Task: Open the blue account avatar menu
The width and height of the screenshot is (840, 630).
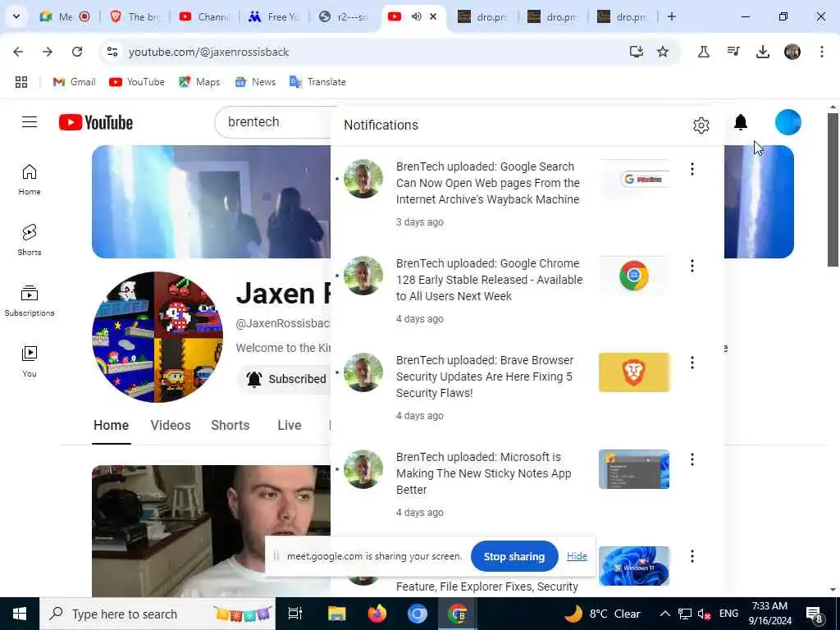Action: click(787, 123)
